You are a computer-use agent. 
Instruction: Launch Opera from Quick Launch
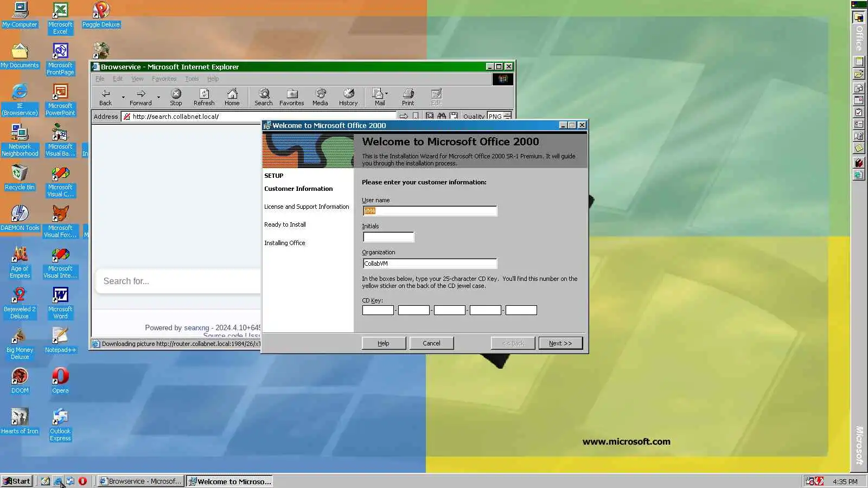pyautogui.click(x=82, y=481)
